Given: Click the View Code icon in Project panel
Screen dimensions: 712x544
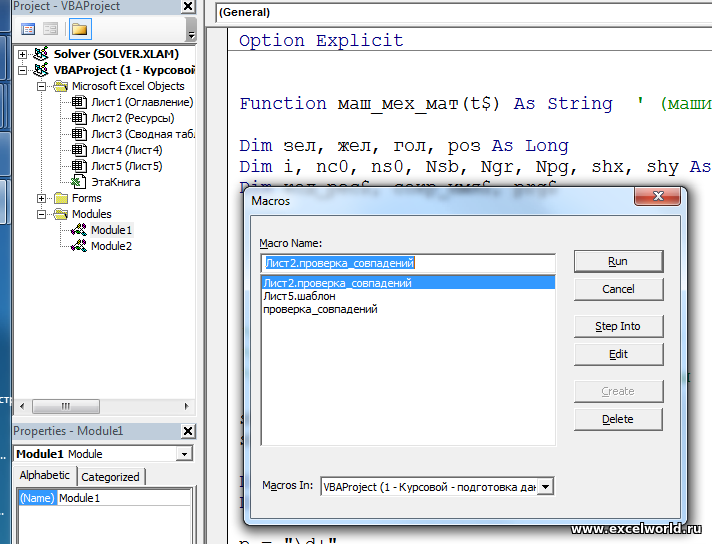Looking at the screenshot, I should tap(28, 29).
